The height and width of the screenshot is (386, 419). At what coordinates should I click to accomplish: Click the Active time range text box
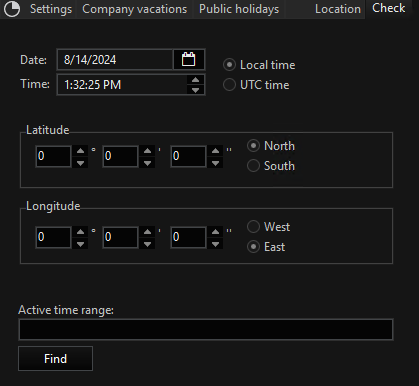[x=206, y=329]
